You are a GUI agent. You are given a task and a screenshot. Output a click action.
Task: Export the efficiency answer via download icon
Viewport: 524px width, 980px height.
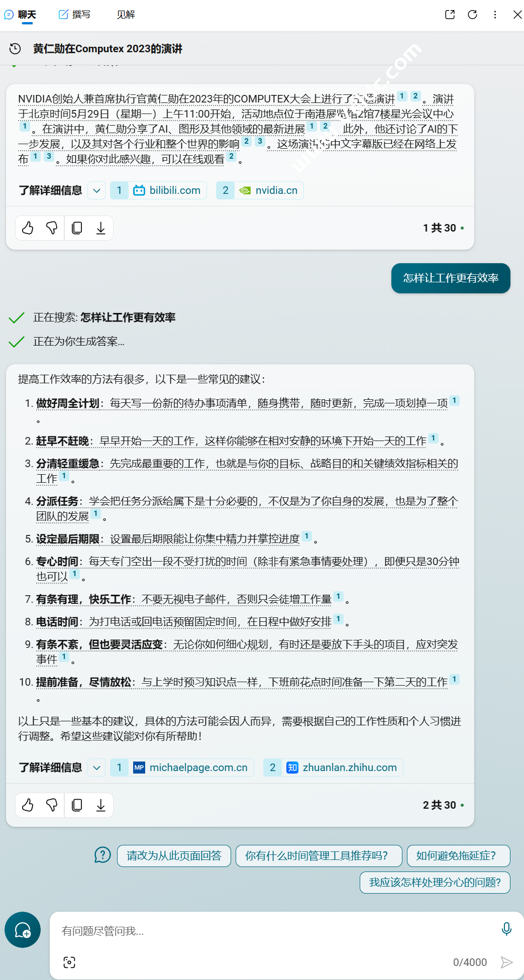click(x=100, y=805)
